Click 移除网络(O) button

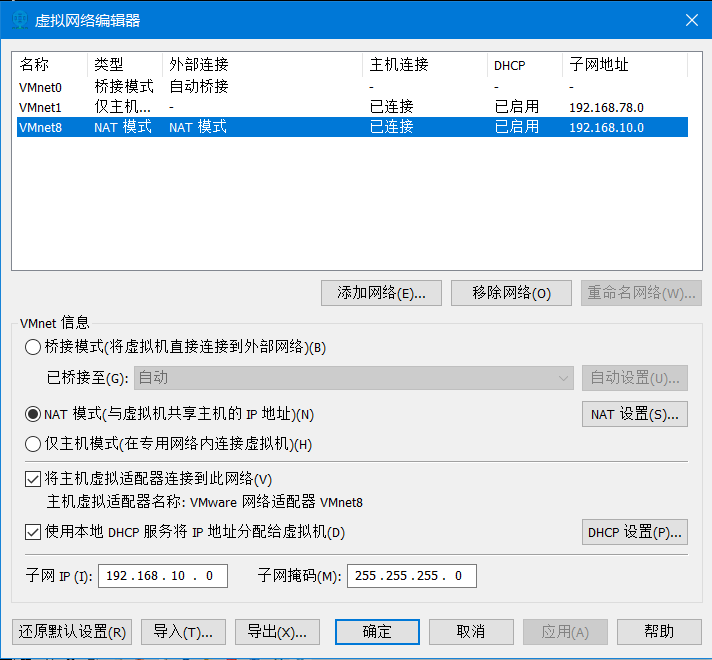pos(511,293)
